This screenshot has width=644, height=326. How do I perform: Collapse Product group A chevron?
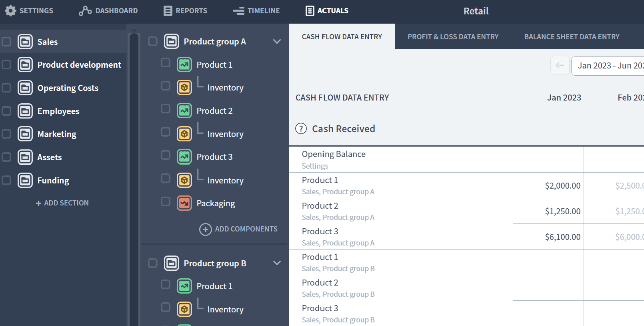[277, 41]
